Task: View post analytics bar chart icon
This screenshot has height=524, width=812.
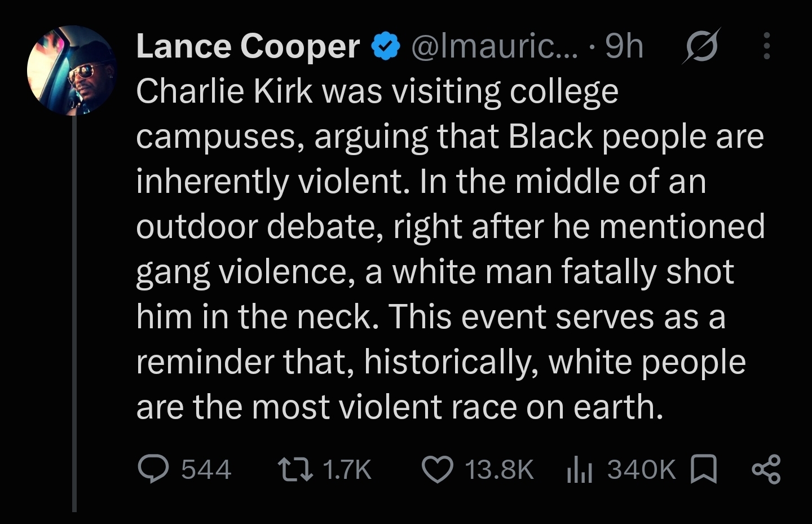Action: click(579, 470)
